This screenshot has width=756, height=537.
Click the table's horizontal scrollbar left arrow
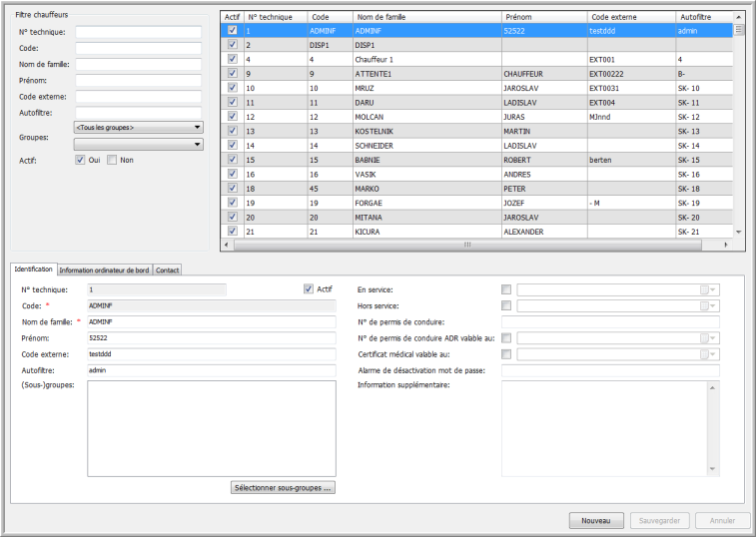point(225,244)
